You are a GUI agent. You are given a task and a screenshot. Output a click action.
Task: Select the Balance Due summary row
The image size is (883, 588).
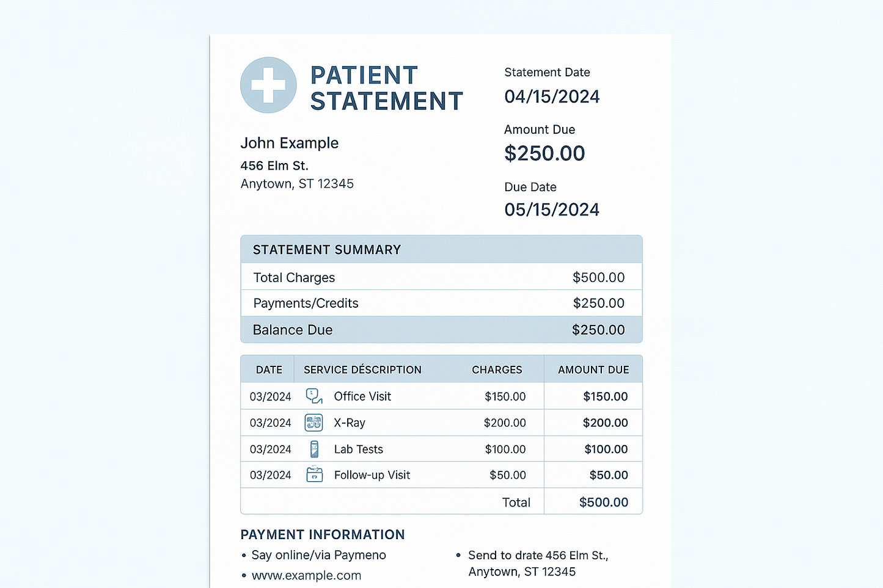point(441,330)
